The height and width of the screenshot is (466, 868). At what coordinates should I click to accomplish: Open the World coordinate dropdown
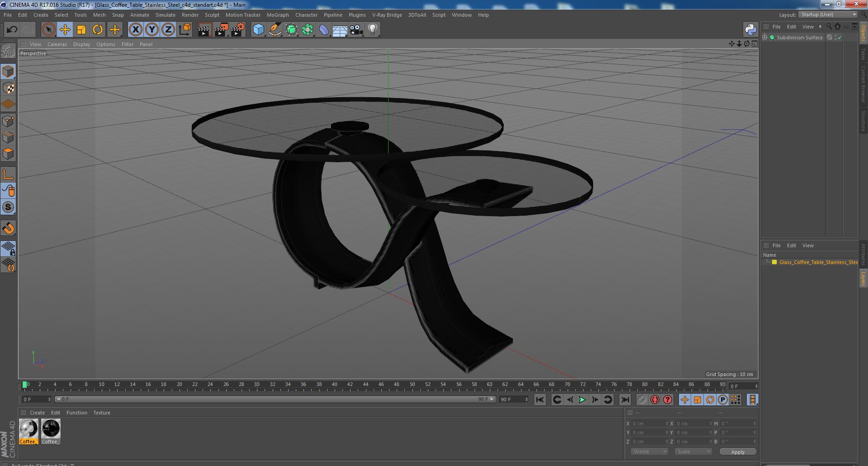650,452
